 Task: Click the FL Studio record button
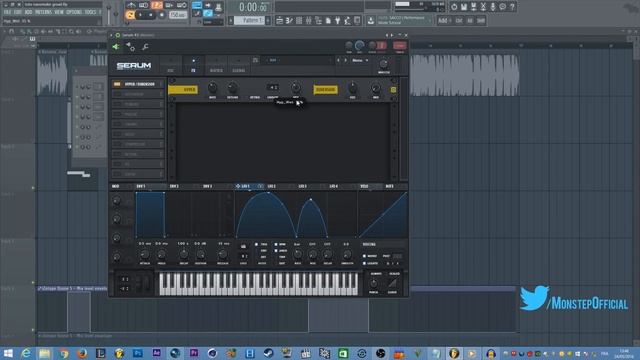tap(161, 15)
